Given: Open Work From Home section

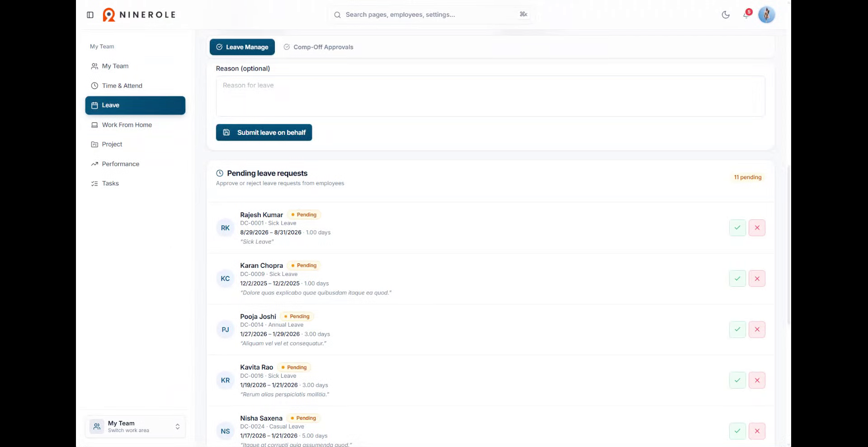Looking at the screenshot, I should [x=135, y=125].
